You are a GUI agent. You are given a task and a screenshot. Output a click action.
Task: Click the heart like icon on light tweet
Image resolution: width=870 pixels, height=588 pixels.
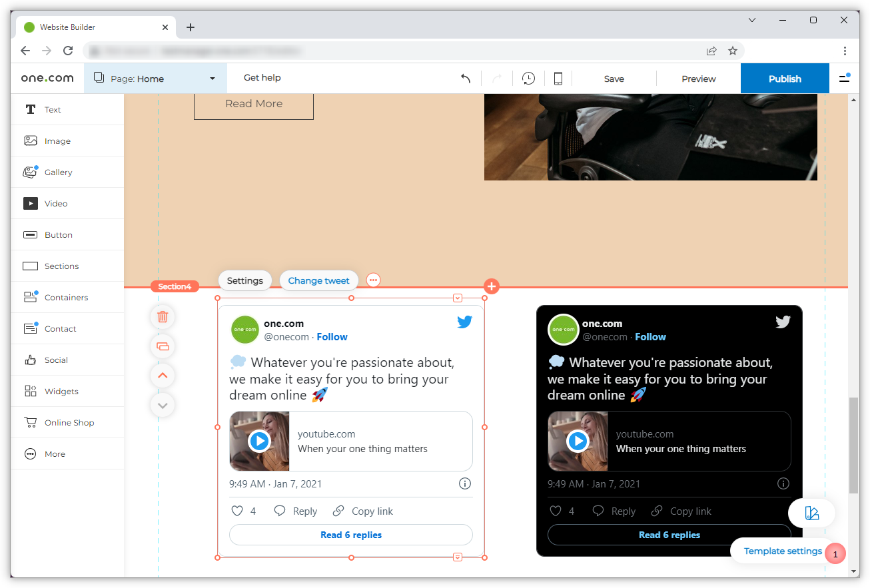236,511
